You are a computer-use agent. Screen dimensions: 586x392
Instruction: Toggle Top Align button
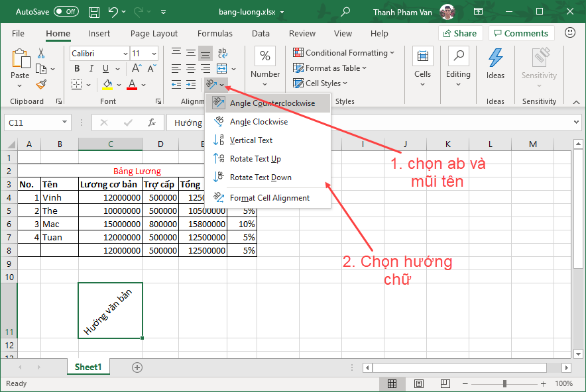pos(176,52)
